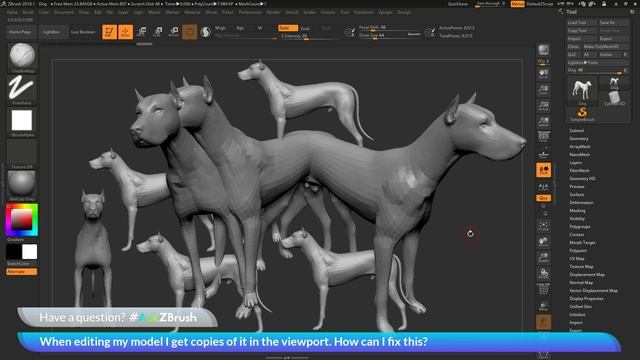Click the Make PolyMesh3D button
This screenshot has height=360, width=640.
point(606,47)
